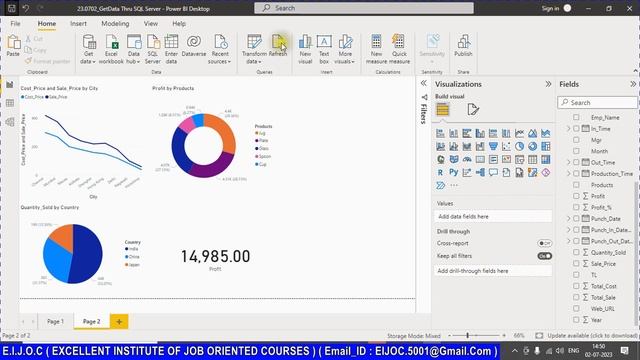The height and width of the screenshot is (360, 640).
Task: Open Get data ribbon button
Action: tap(88, 49)
